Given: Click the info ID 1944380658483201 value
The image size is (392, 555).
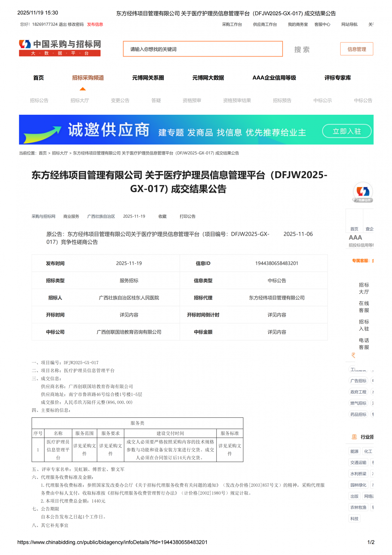Looking at the screenshot, I should pos(277,263).
